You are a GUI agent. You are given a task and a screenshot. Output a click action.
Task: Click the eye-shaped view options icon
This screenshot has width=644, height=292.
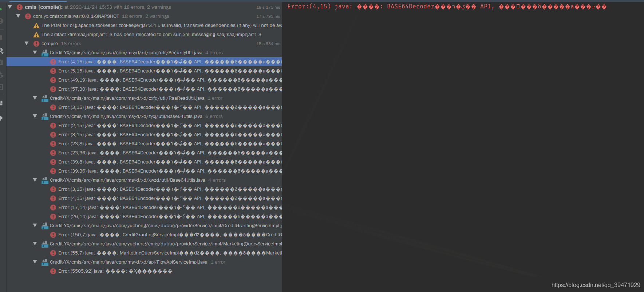tap(1, 51)
